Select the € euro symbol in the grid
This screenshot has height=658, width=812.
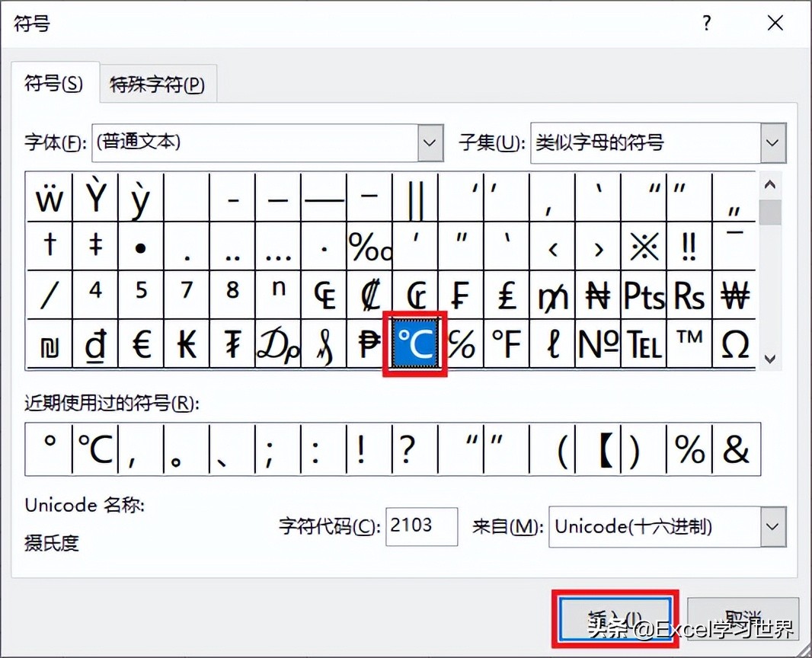140,343
